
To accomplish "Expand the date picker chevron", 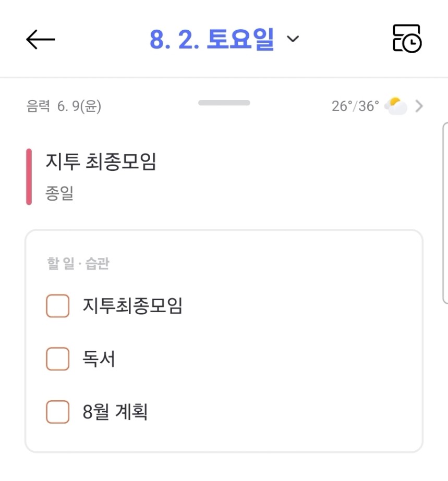I will coord(293,39).
